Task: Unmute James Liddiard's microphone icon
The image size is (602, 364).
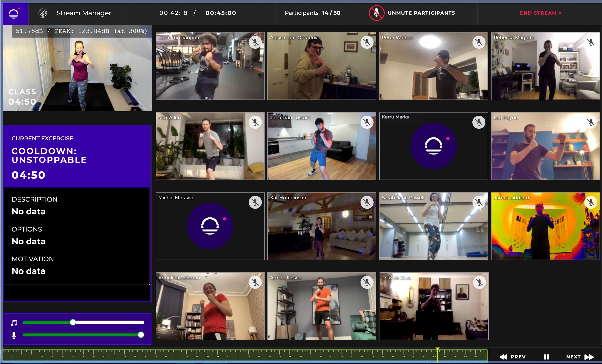Action: point(591,202)
